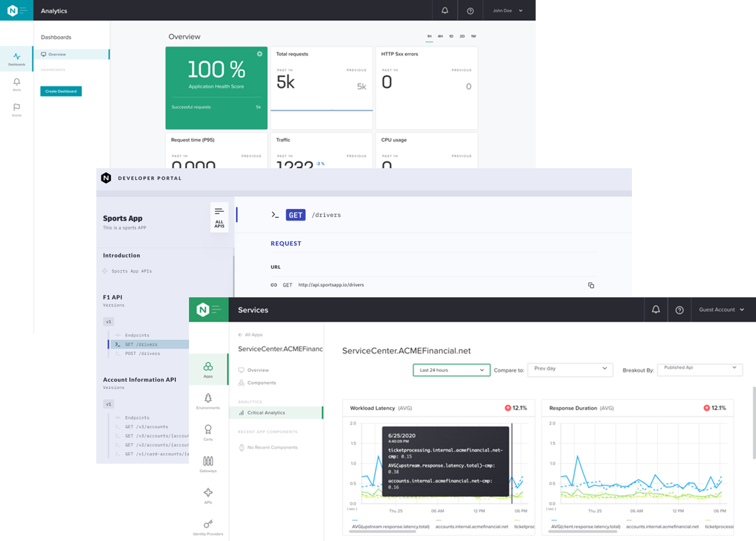The height and width of the screenshot is (541, 756).
Task: Open Alerts in the Analytics sidebar
Action: [17, 84]
